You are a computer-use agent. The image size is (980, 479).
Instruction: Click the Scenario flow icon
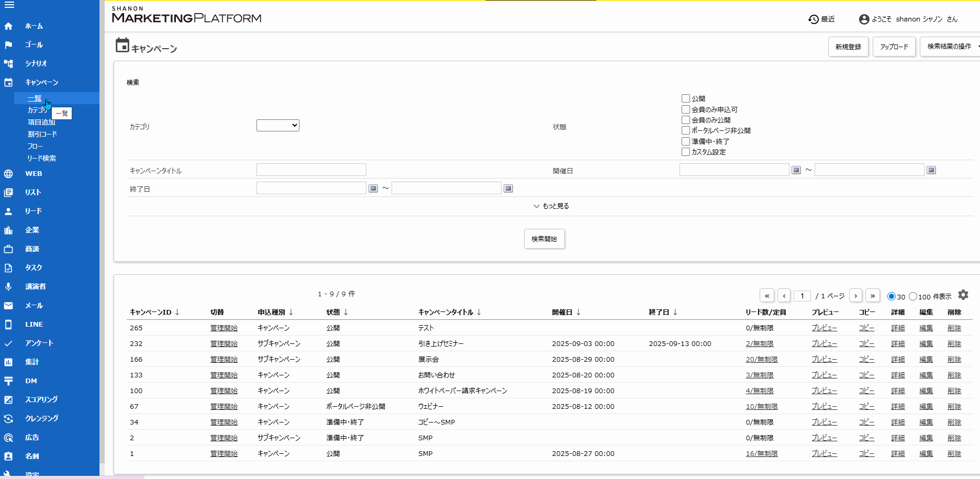[x=8, y=64]
